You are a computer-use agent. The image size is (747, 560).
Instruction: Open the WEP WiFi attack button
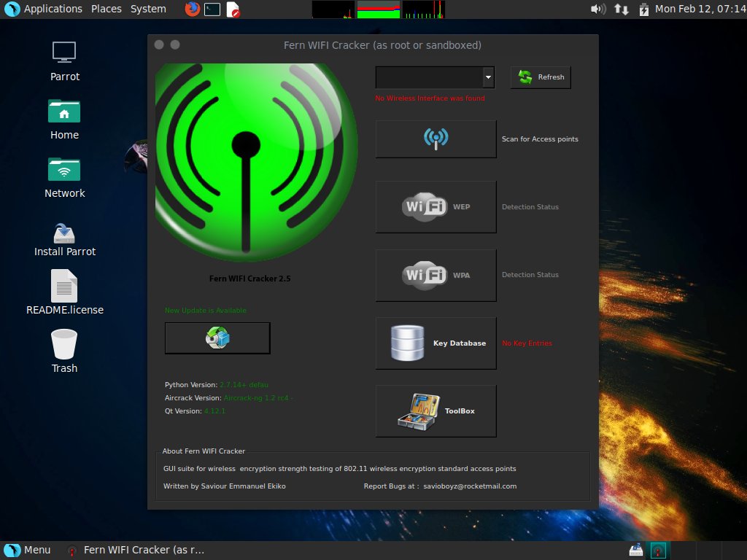436,206
